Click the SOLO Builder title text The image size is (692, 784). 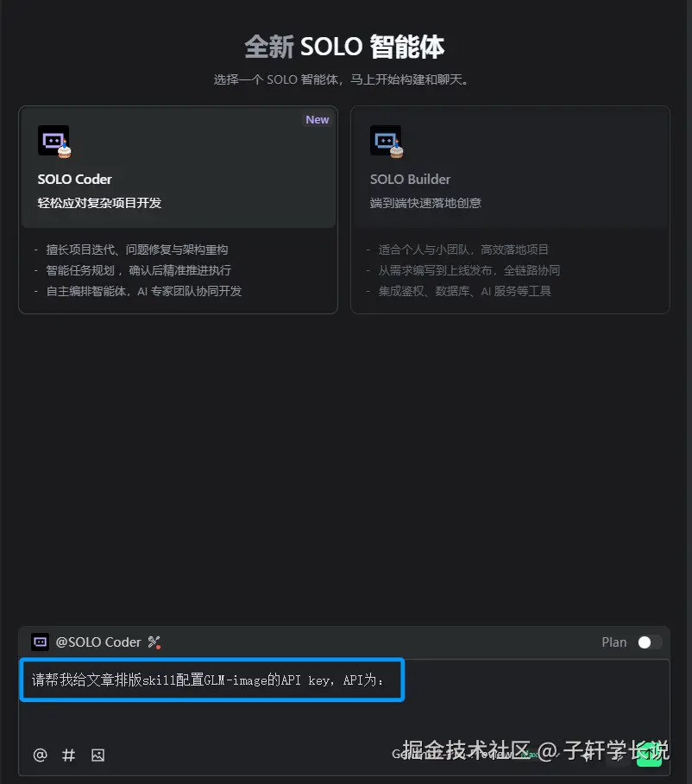[410, 179]
